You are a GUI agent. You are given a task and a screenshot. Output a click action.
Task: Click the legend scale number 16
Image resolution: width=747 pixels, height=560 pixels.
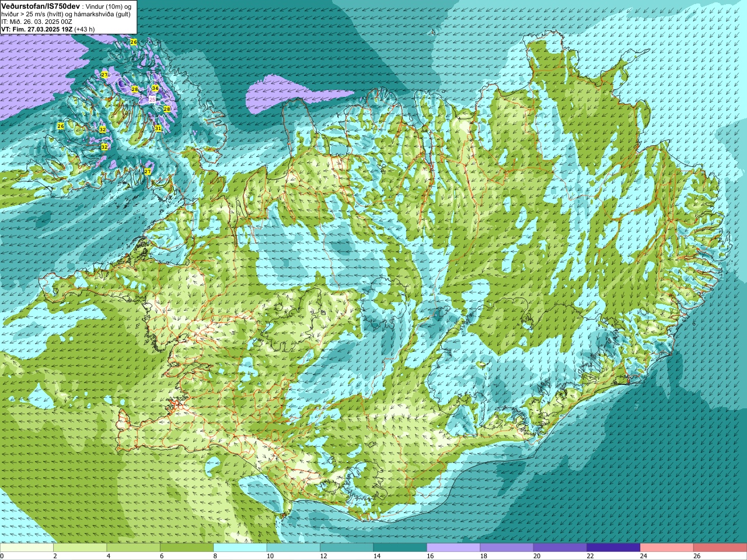430,556
